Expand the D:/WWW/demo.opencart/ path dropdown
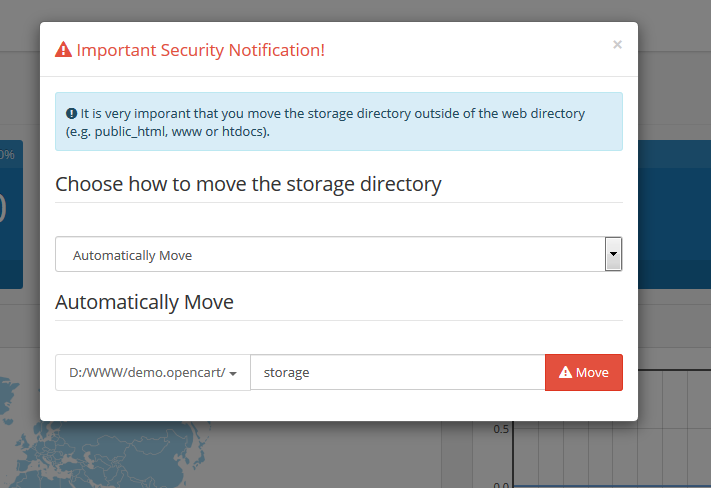Screen dimensions: 711x488 click(153, 372)
